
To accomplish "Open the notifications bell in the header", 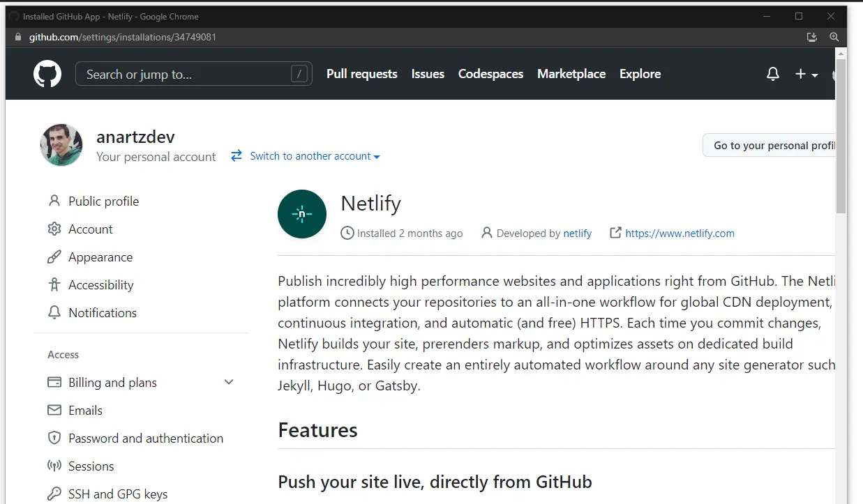I will click(x=773, y=74).
